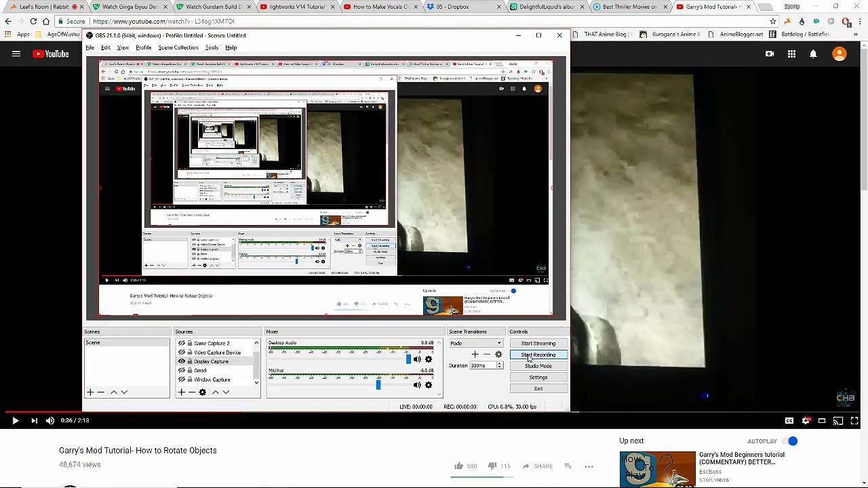This screenshot has height=488, width=868.
Task: Switch to the 05 - Dropbox browser tab
Action: click(452, 7)
